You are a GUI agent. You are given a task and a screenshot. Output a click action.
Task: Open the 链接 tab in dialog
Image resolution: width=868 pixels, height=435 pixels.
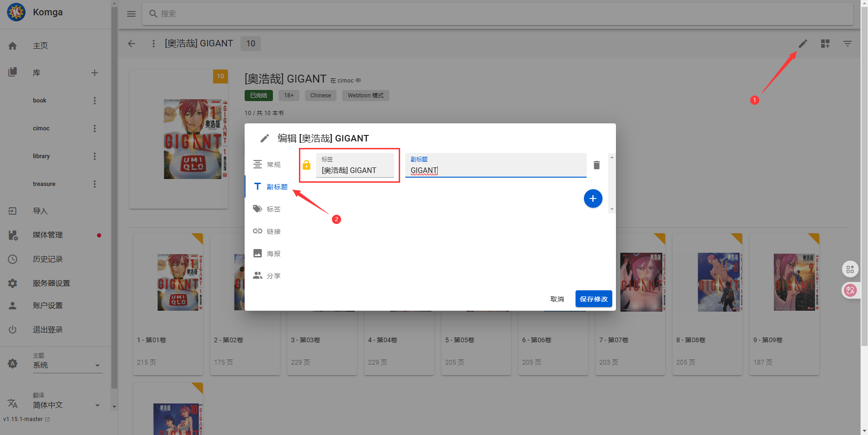coord(273,231)
